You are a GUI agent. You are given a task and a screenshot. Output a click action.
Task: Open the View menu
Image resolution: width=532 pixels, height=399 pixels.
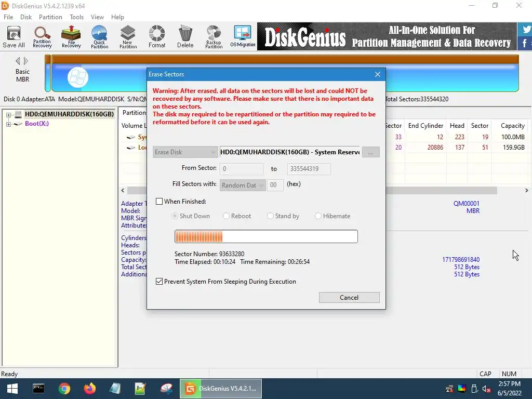(x=97, y=17)
